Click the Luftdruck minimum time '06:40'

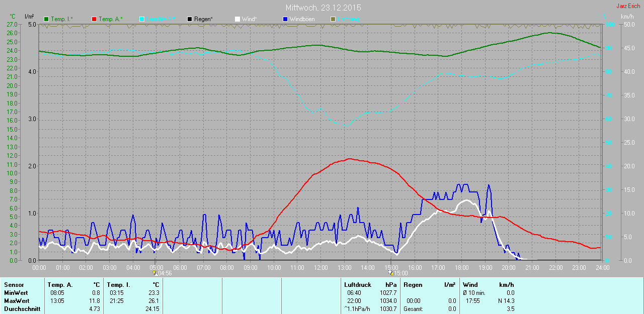click(354, 293)
